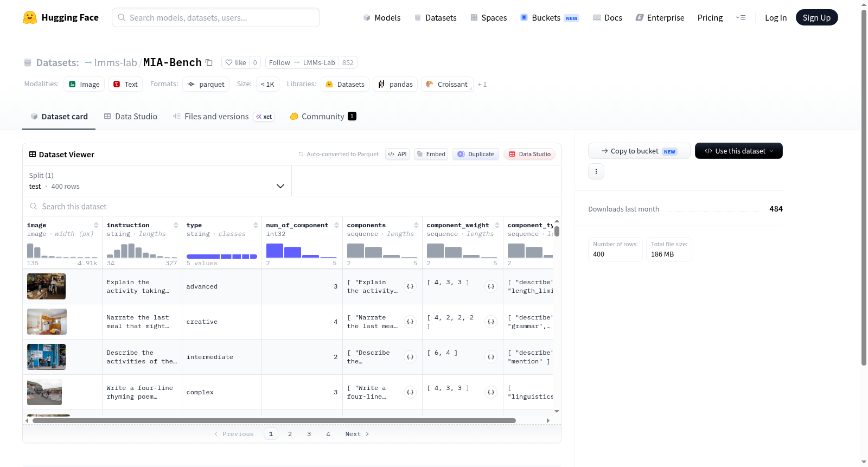Sort by the components column
The width and height of the screenshot is (868, 467).
pos(416,225)
